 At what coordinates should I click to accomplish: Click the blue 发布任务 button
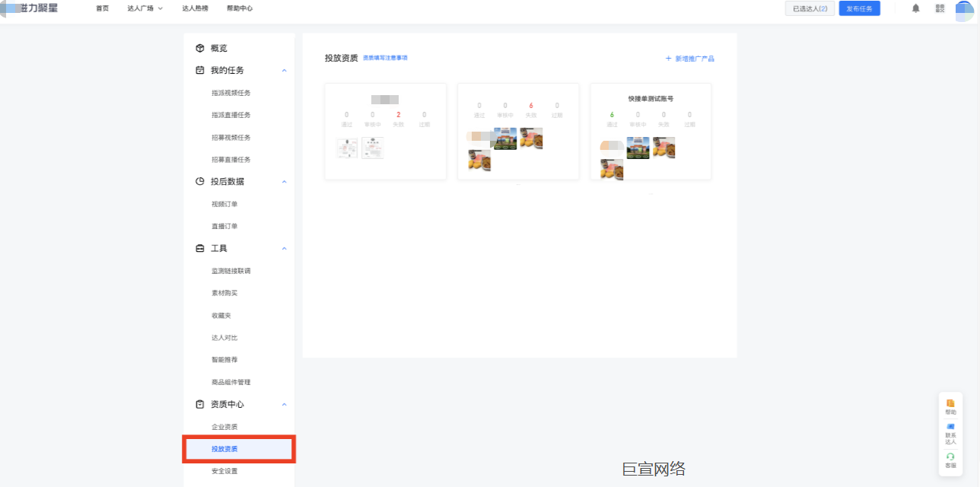[x=859, y=8]
